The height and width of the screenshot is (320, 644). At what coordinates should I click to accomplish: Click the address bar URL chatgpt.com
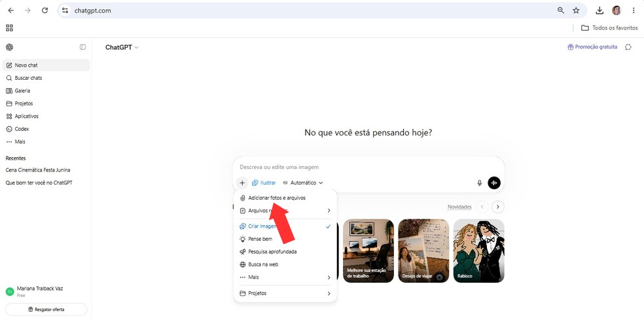pyautogui.click(x=93, y=10)
